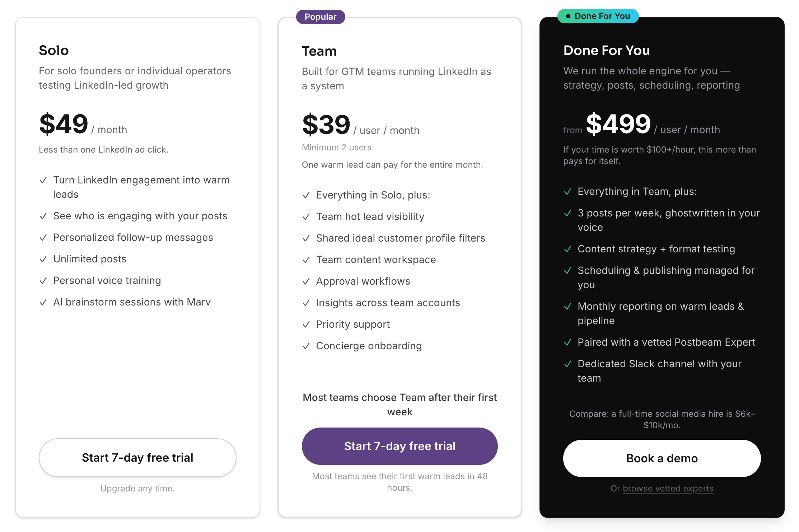This screenshot has height=532, width=799.
Task: Click the green checkmark beside "Monthly reporting on warm leads"
Action: pos(568,307)
